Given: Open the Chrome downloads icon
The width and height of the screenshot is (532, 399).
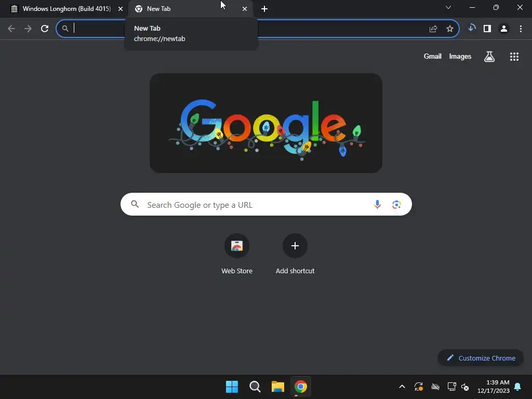Looking at the screenshot, I should click(x=471, y=29).
